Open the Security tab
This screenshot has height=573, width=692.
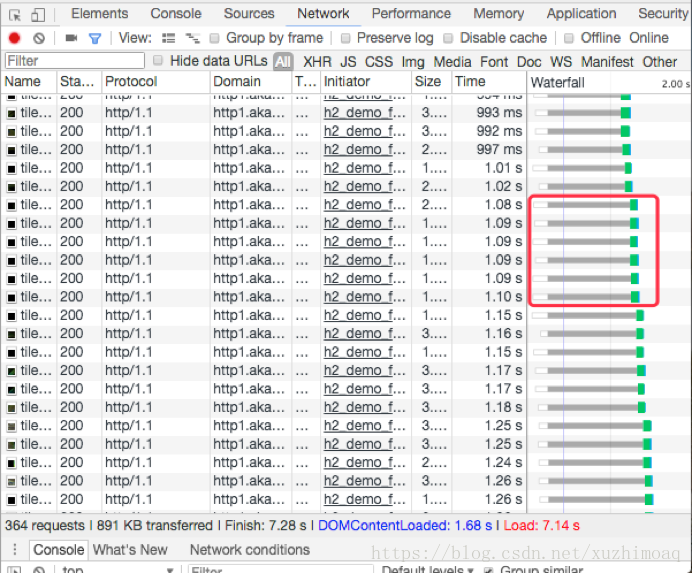tap(663, 14)
